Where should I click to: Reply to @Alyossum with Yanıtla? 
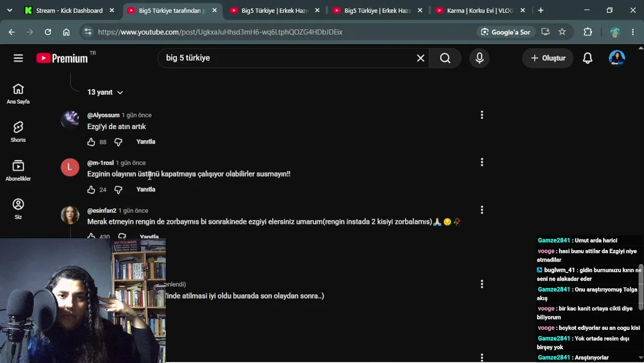146,142
